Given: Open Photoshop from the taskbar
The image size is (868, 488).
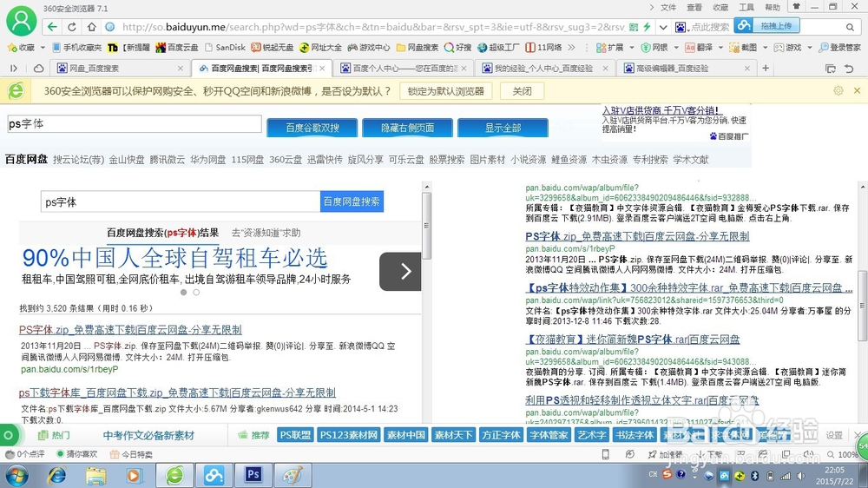Looking at the screenshot, I should click(x=253, y=475).
